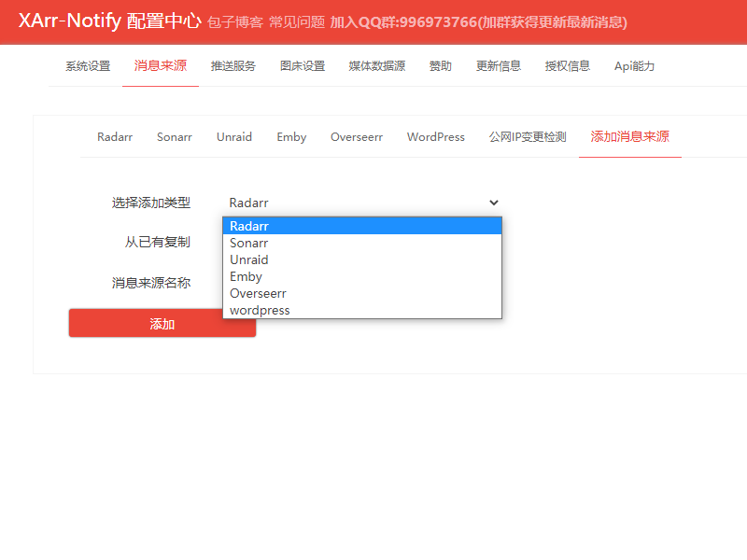Open the 选择添加类型 dropdown
Screen dimensions: 747x560
364,203
